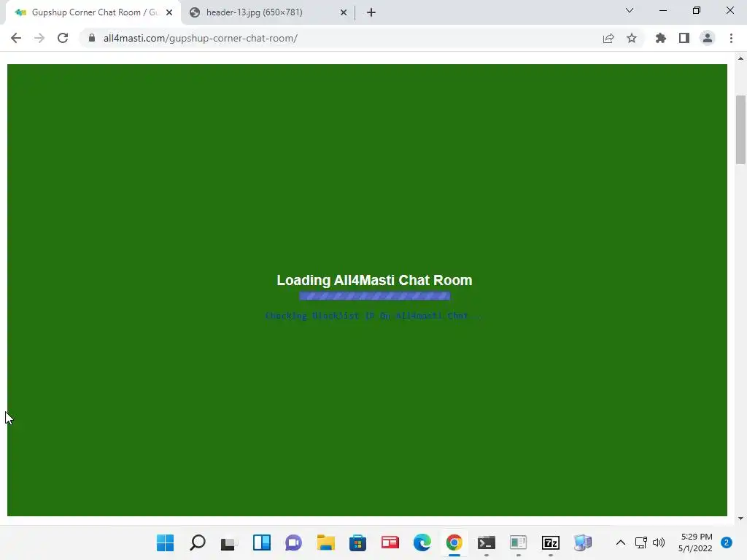Expand the tab search dropdown arrow
This screenshot has height=560, width=747.
tap(630, 10)
